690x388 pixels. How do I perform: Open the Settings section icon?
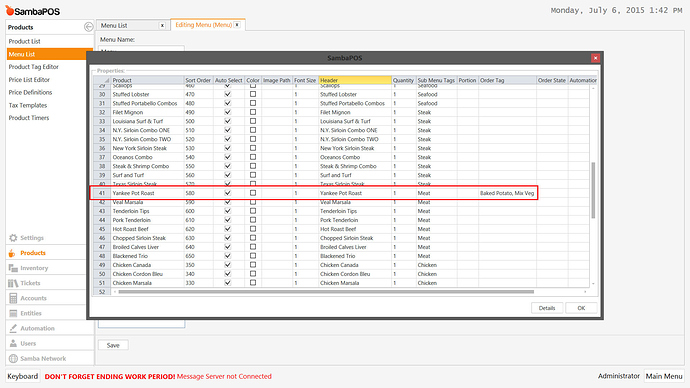click(13, 238)
